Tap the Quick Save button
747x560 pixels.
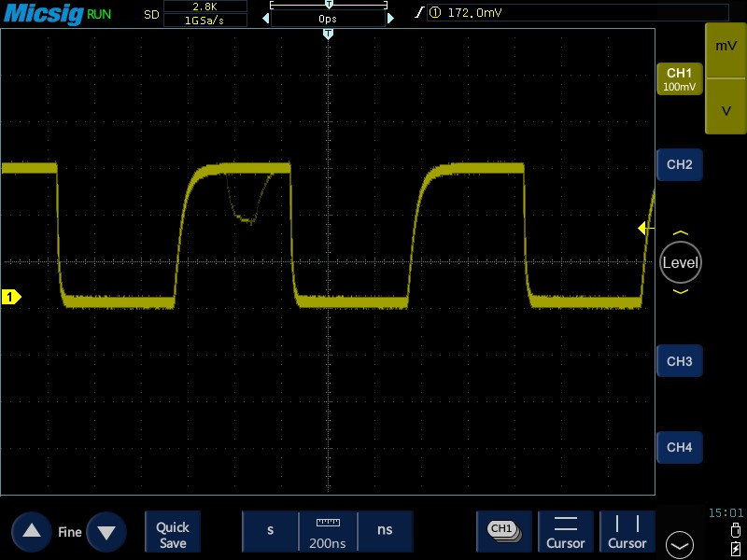point(173,531)
